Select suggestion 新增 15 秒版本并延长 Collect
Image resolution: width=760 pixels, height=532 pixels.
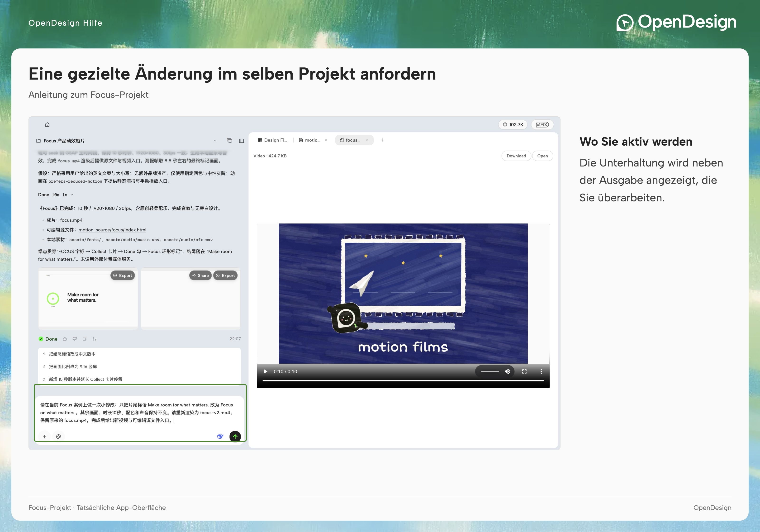point(139,379)
